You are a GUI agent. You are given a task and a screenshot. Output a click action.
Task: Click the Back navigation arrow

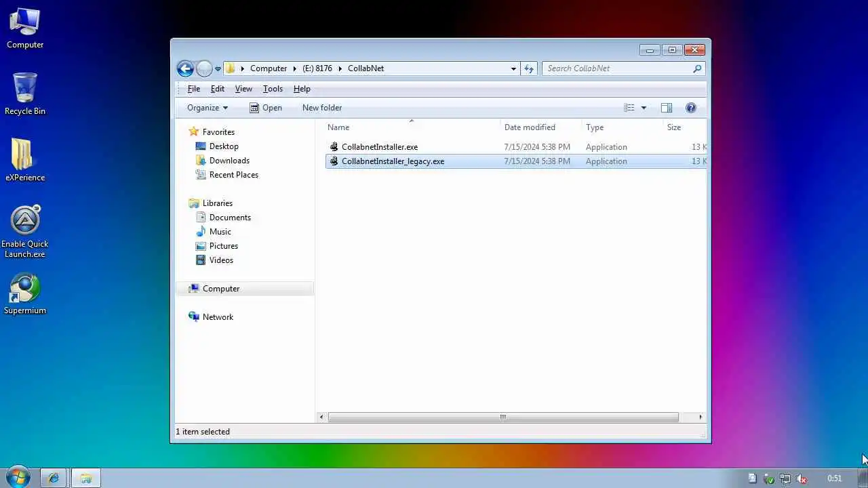tap(185, 68)
